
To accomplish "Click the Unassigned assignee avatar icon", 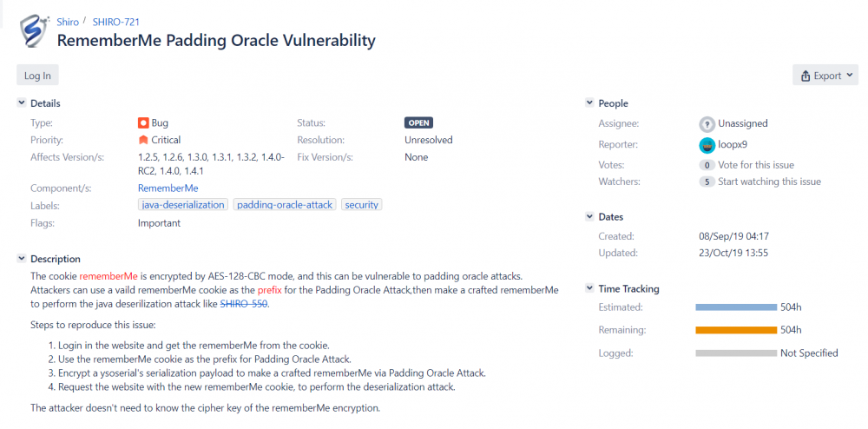I will point(707,123).
